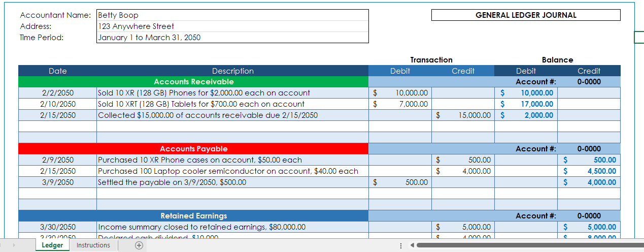The width and height of the screenshot is (644, 252).
Task: Select the 2/2/2050 date cell
Action: (58, 93)
